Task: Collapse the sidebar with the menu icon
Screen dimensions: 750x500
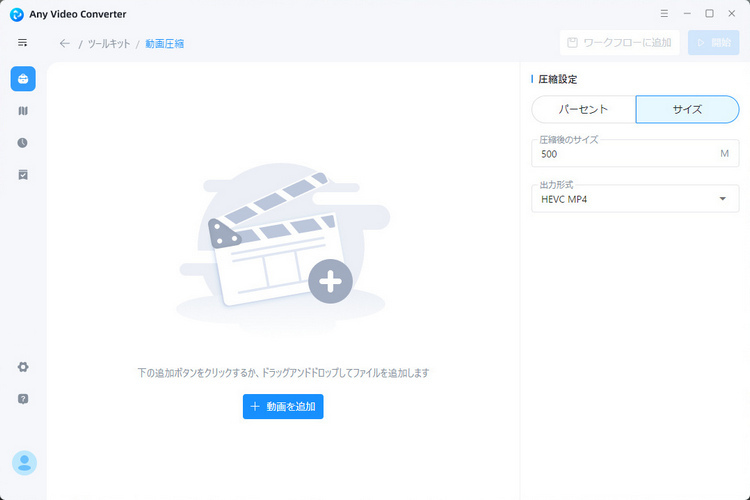Action: click(23, 43)
